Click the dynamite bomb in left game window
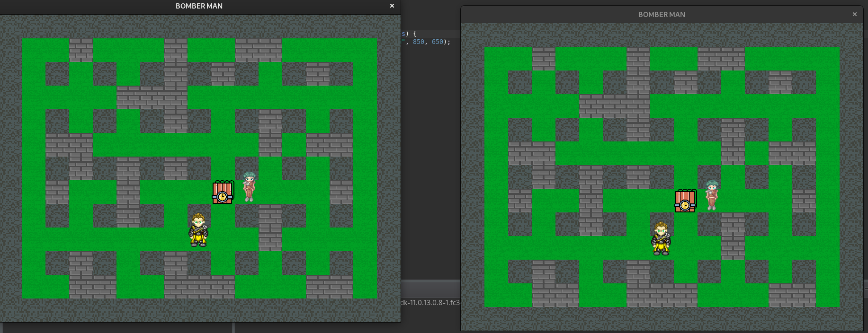This screenshot has width=868, height=333. coord(223,192)
